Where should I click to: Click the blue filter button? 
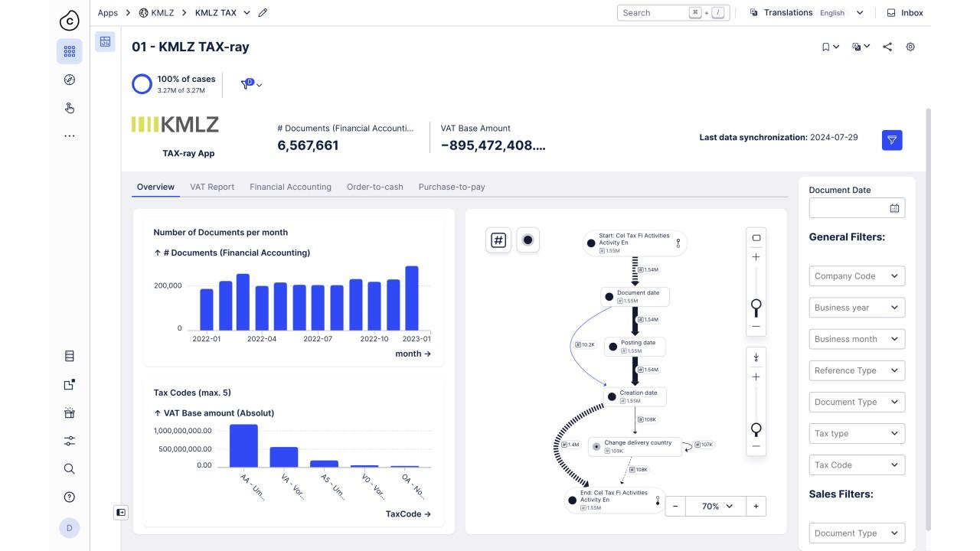pos(892,139)
